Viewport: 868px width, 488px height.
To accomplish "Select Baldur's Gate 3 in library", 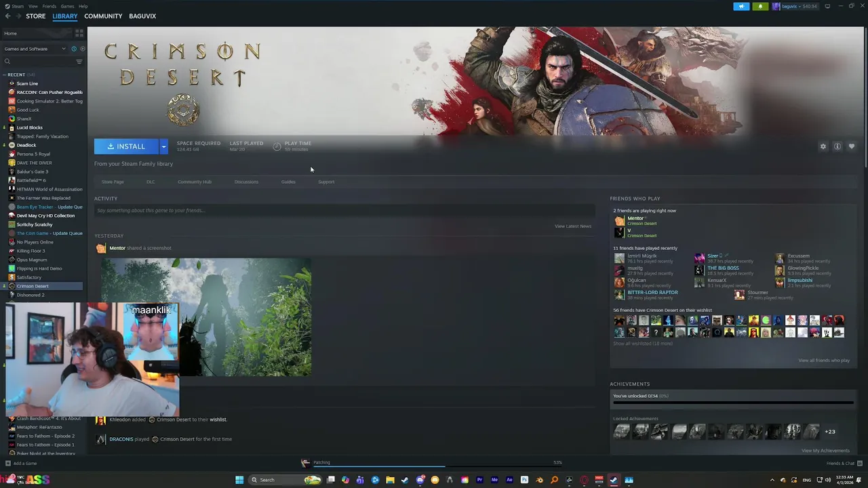I will point(32,171).
